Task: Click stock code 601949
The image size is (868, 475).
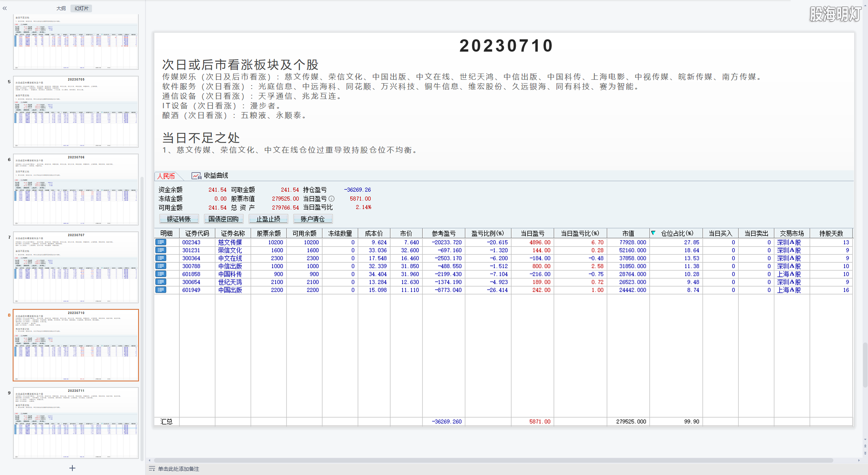Action: [x=191, y=290]
